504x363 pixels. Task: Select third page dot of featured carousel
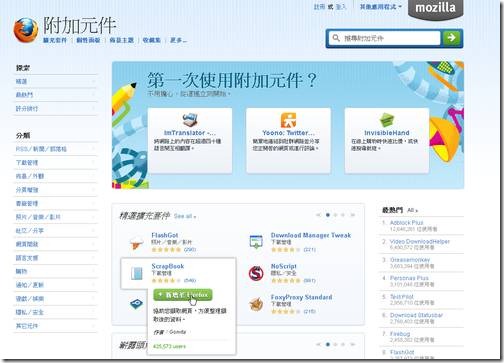[x=343, y=215]
